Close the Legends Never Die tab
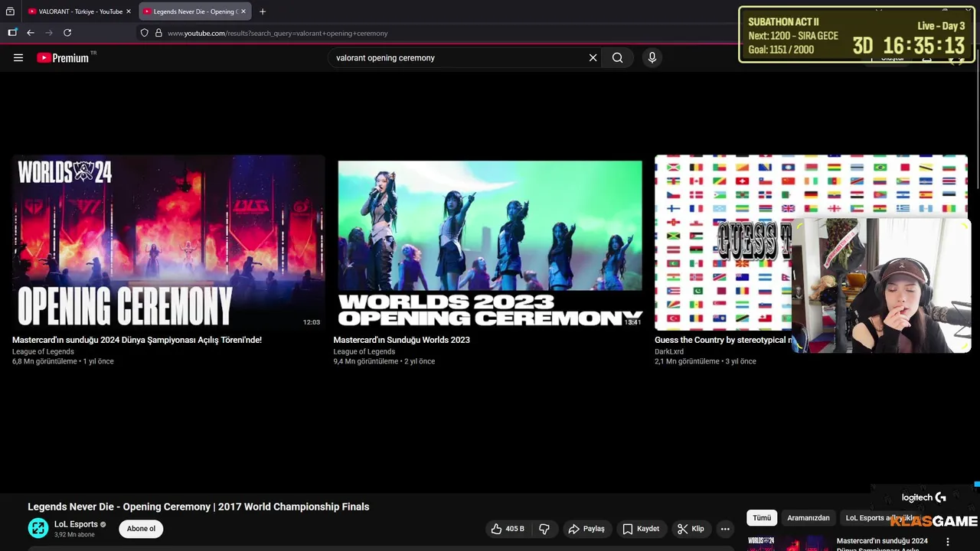 point(243,11)
